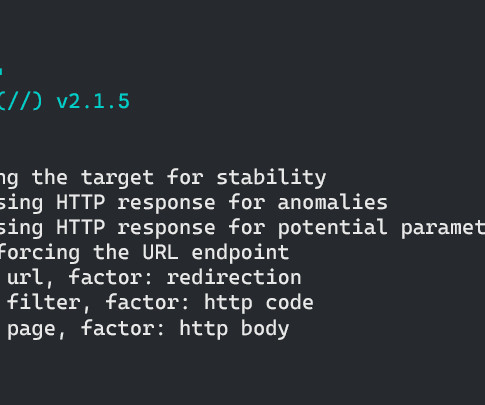The width and height of the screenshot is (485, 405).
Task: Click the word 'endpoint' in terminal
Action: [x=240, y=253]
